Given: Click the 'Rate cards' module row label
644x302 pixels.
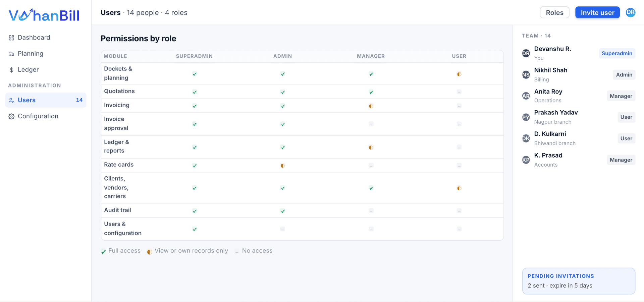Looking at the screenshot, I should pyautogui.click(x=119, y=165).
